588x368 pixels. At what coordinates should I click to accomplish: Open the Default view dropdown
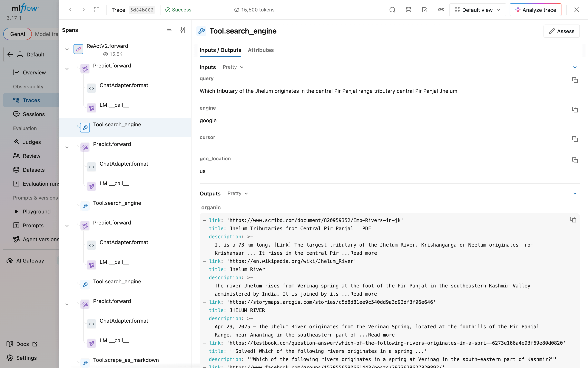point(478,10)
